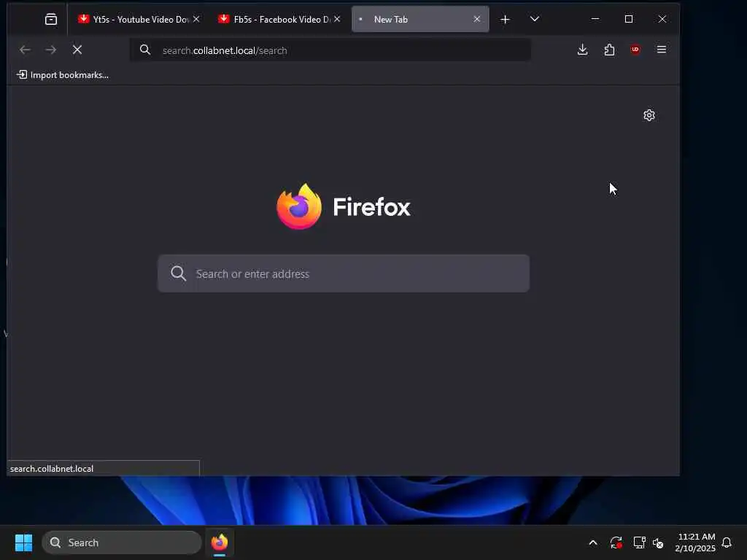Close the Firefox window
The image size is (747, 560).
click(662, 19)
